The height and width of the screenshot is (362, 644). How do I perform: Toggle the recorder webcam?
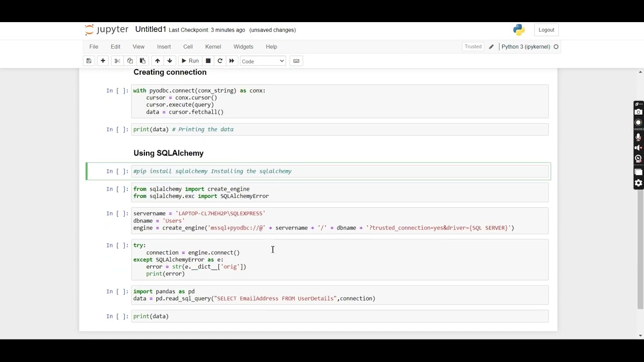click(x=638, y=159)
